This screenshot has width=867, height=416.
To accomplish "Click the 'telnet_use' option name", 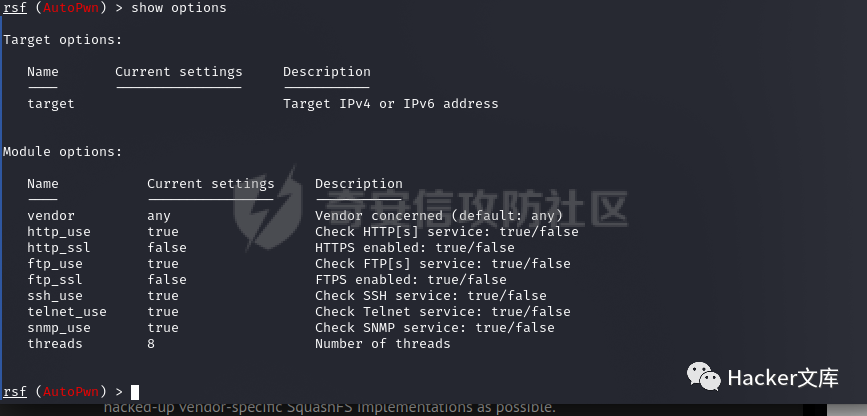I will (67, 311).
